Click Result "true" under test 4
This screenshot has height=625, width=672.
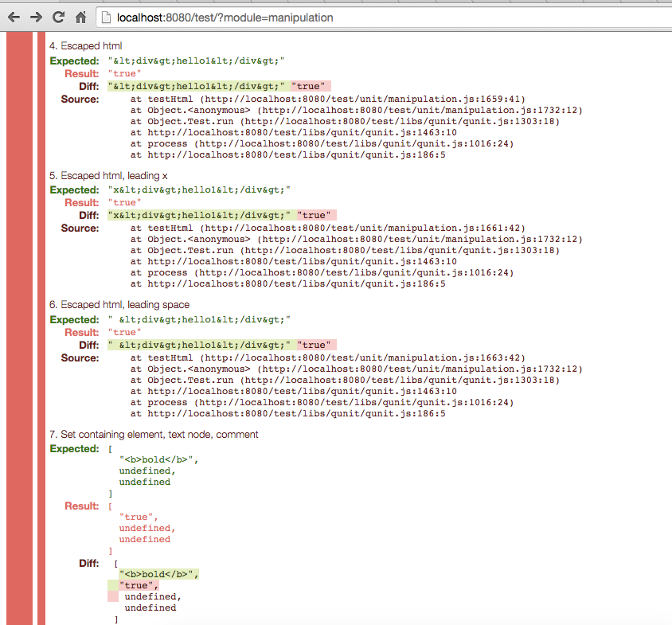click(x=124, y=74)
